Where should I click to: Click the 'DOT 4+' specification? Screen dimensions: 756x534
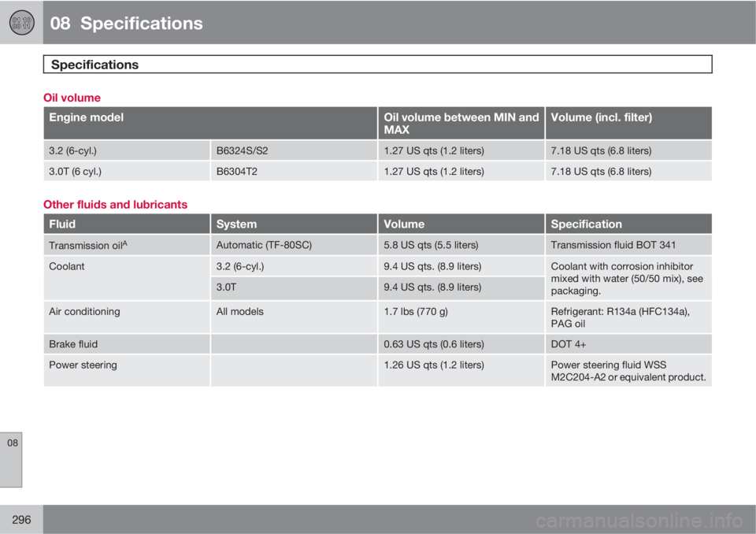[x=628, y=344]
